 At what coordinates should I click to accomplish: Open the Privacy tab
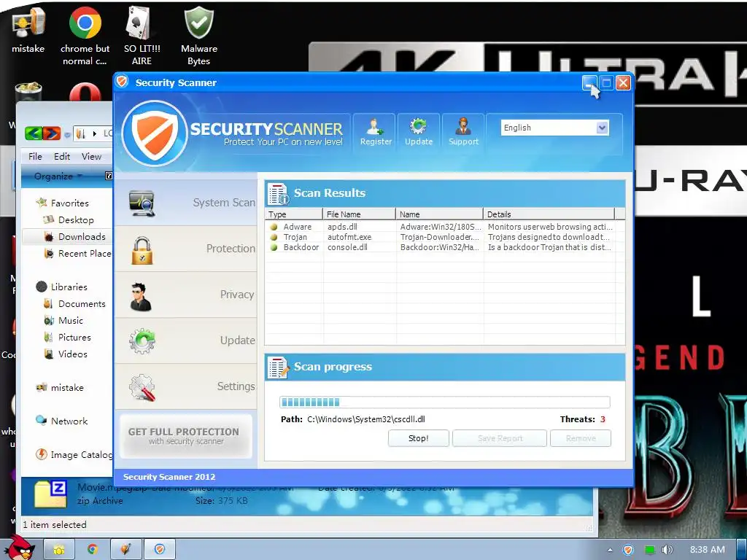point(186,295)
